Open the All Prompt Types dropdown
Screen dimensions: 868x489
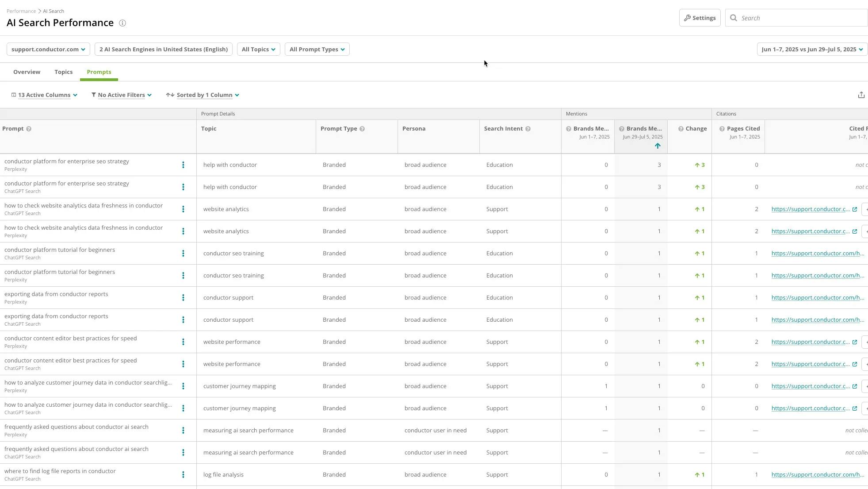[x=317, y=49]
